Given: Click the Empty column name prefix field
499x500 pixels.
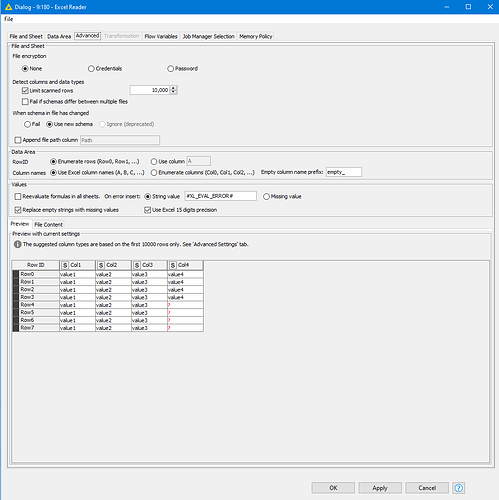Looking at the screenshot, I should [x=344, y=172].
